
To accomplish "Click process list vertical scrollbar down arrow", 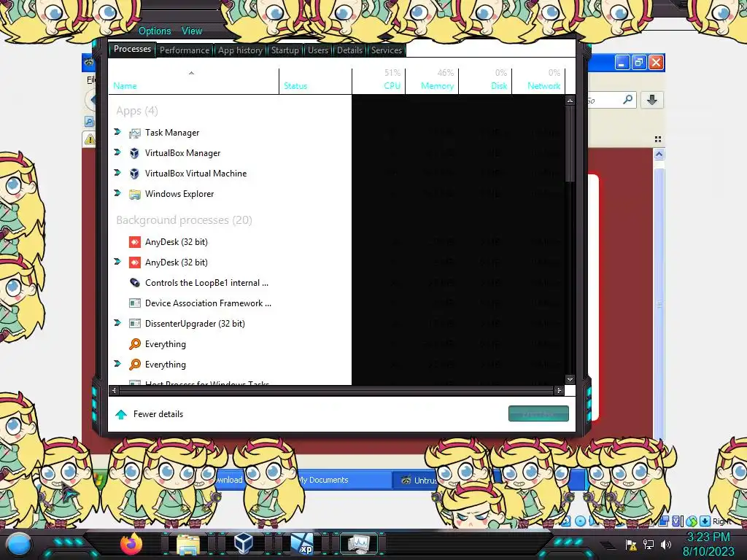I will (x=570, y=379).
